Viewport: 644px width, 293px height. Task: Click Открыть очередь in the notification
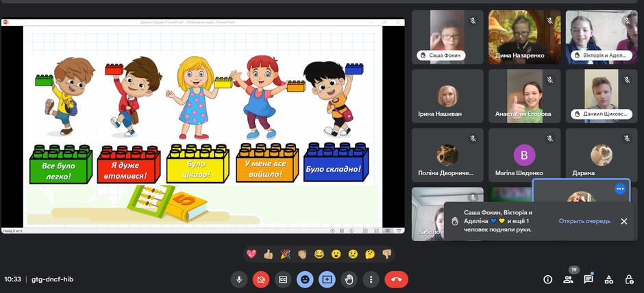(584, 221)
